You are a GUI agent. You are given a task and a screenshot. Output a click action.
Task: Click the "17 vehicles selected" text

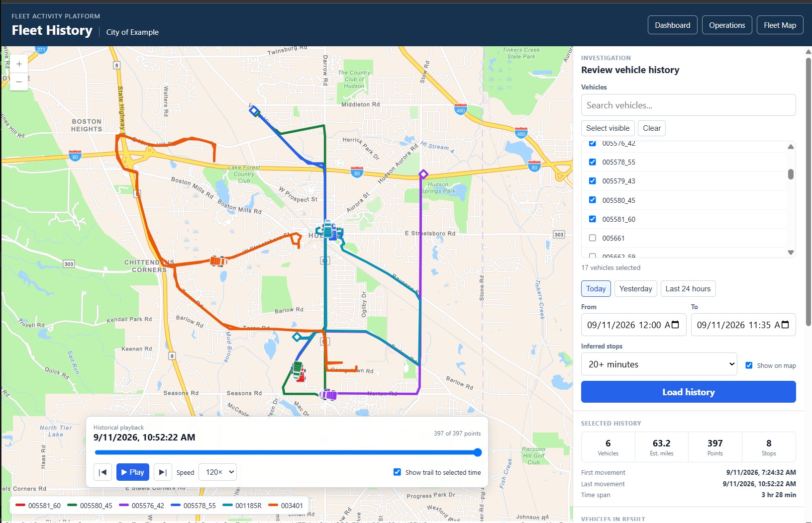[x=611, y=268]
